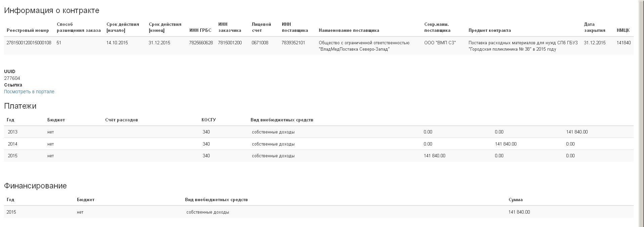Click the contract start date 14.10.2015
The height and width of the screenshot is (227, 644).
click(x=117, y=43)
